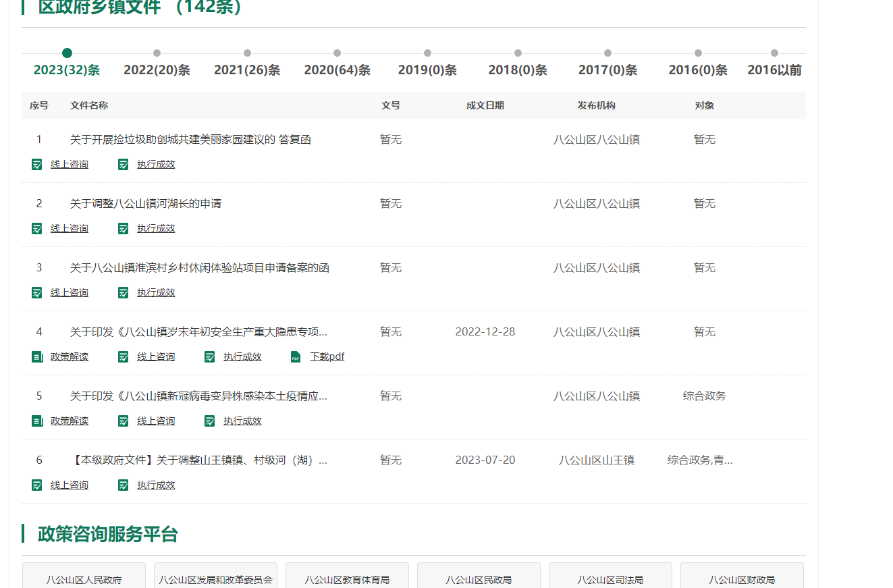The image size is (893, 588).
Task: Select the 八公山区财政局 department button
Action: coord(742,579)
